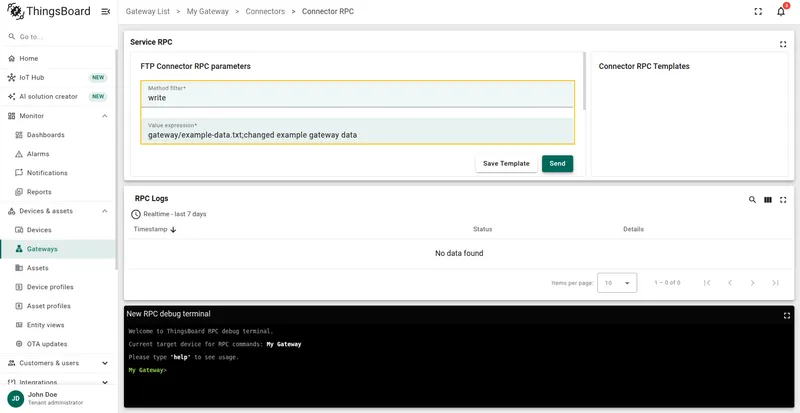Viewport: 800px width, 413px height.
Task: Go to Connectors breadcrumb
Action: [x=265, y=11]
